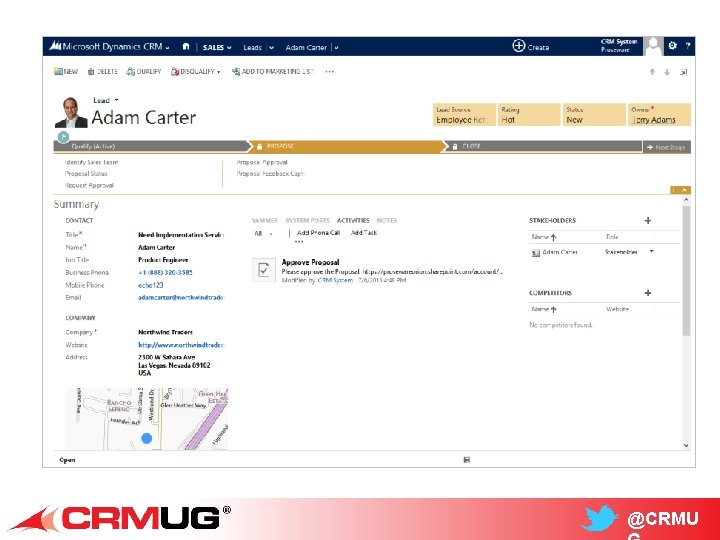Click DELETE in the command bar
Image resolution: width=720 pixels, height=540 pixels.
[x=103, y=72]
